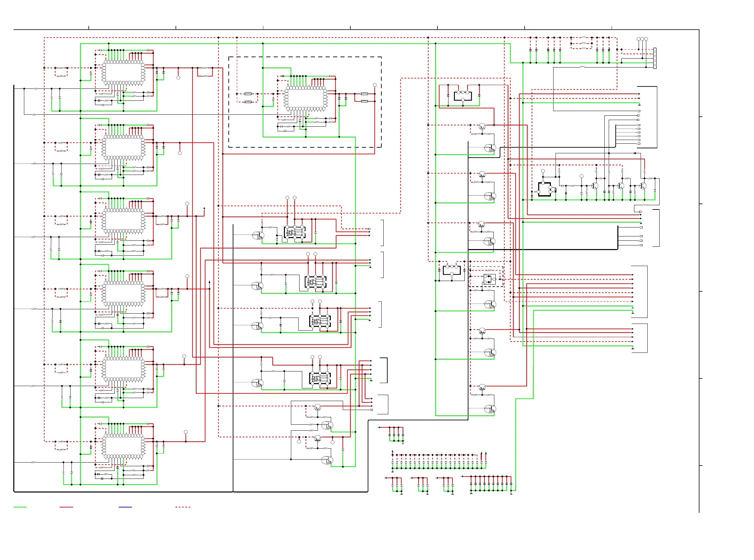This screenshot has width=754, height=560.
Task: Click the small dashed box containing two diodes
Action: tap(486, 277)
